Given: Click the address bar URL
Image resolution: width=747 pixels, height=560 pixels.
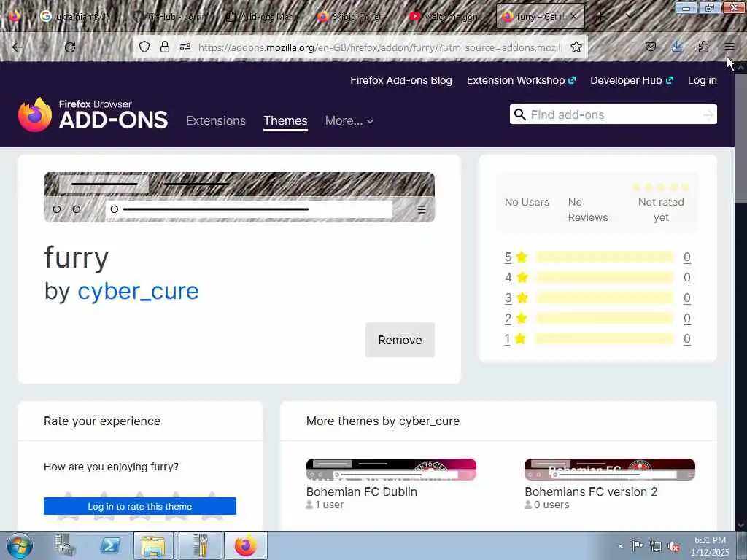Looking at the screenshot, I should coord(379,47).
